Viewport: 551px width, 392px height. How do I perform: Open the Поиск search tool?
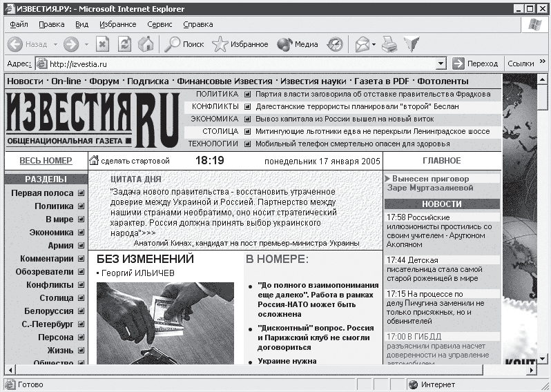pyautogui.click(x=184, y=44)
